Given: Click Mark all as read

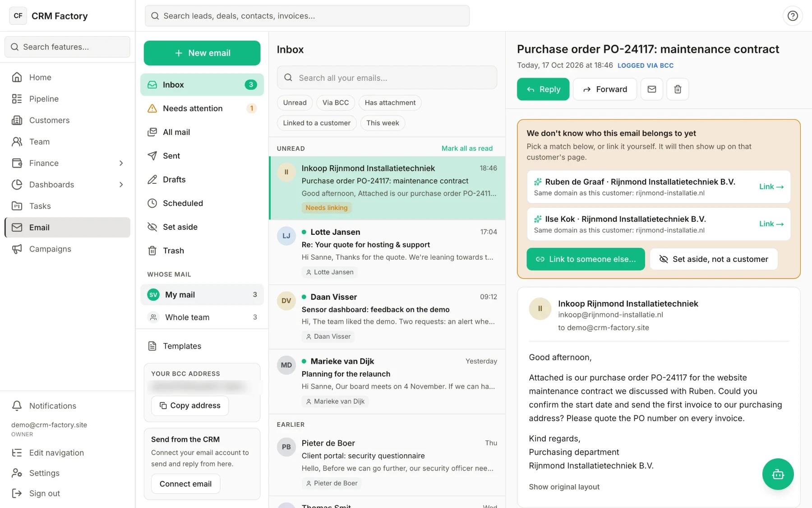Looking at the screenshot, I should (467, 148).
